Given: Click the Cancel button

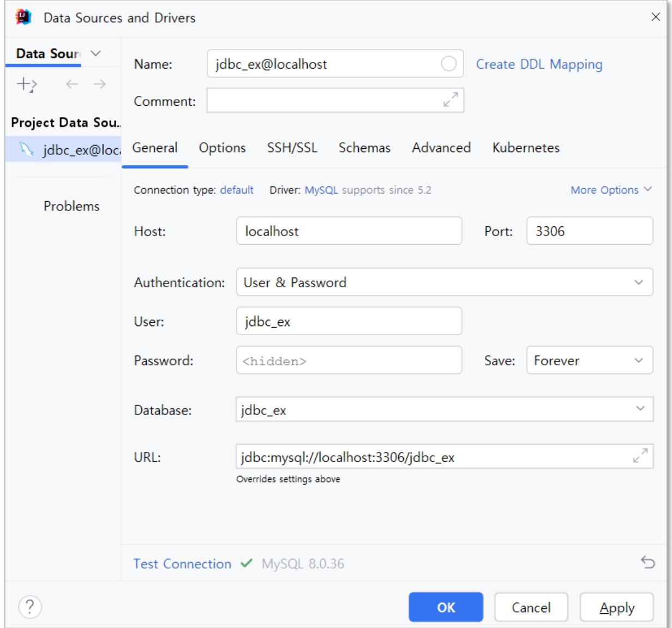Looking at the screenshot, I should [531, 607].
